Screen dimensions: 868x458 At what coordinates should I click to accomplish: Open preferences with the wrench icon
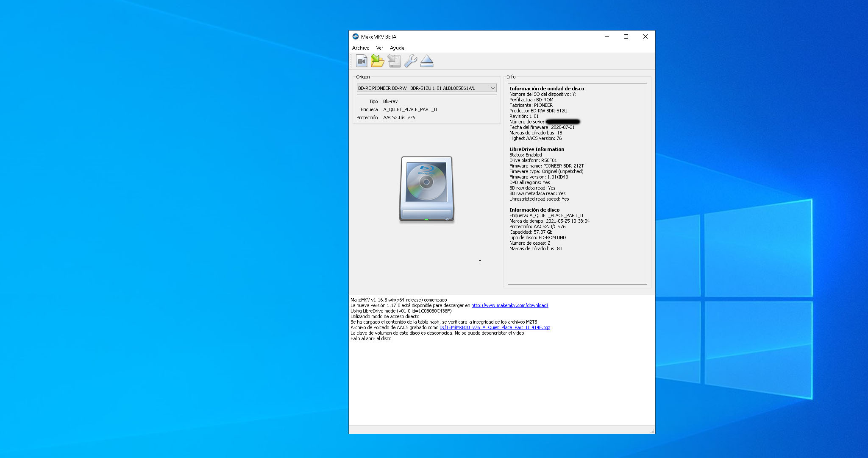[x=410, y=61]
